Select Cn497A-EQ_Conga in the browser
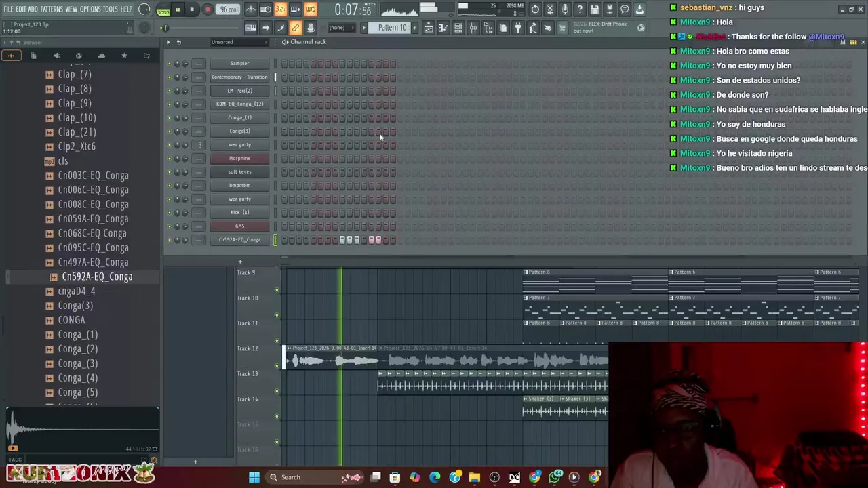 [93, 262]
